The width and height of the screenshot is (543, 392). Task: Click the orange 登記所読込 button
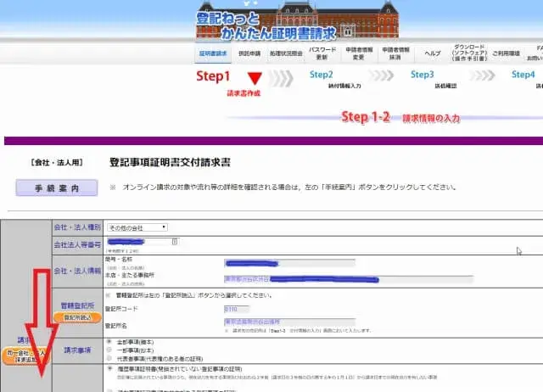pos(77,317)
